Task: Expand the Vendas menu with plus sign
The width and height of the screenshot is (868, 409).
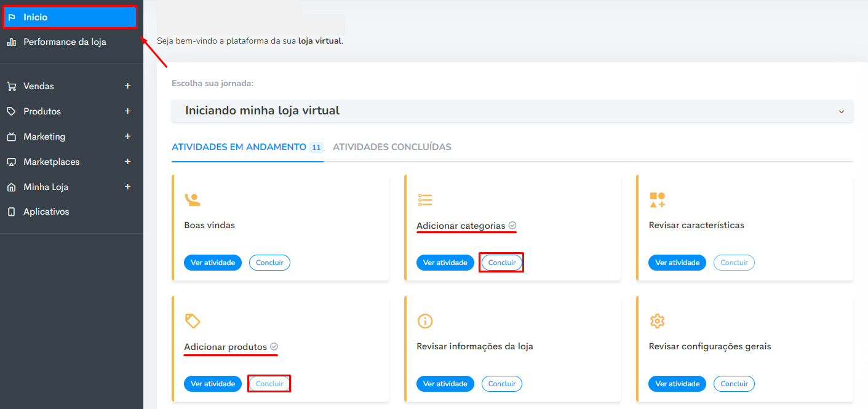Action: coord(128,86)
